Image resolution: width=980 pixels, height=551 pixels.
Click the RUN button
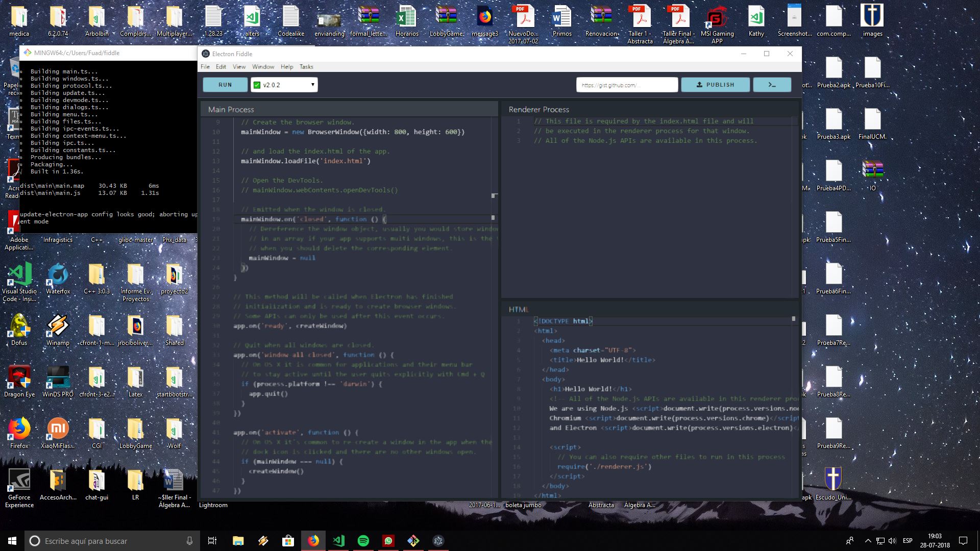pyautogui.click(x=225, y=84)
